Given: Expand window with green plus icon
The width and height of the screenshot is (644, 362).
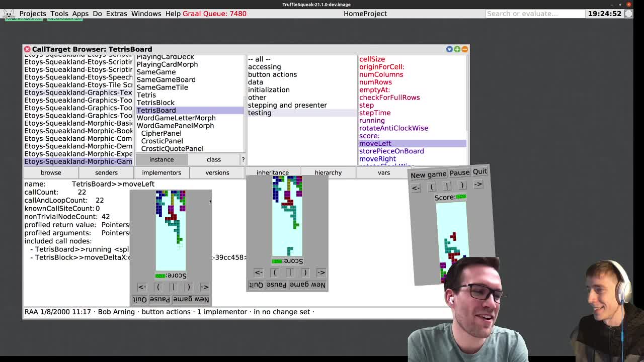Looking at the screenshot, I should point(457,49).
